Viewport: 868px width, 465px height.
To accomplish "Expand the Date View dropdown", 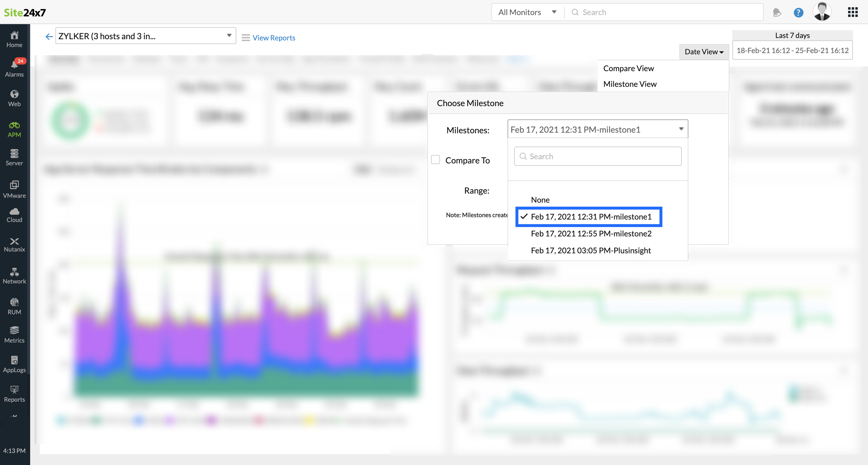I will point(703,52).
